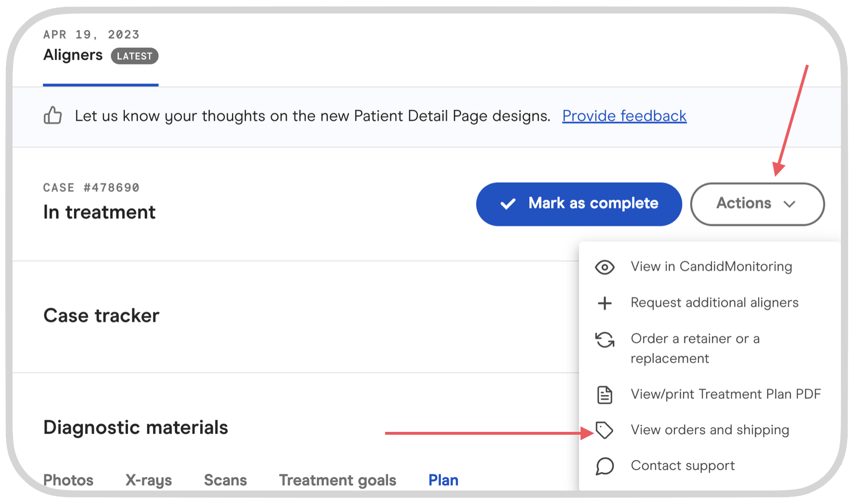
Task: Expand the Actions dropdown
Action: tap(757, 204)
